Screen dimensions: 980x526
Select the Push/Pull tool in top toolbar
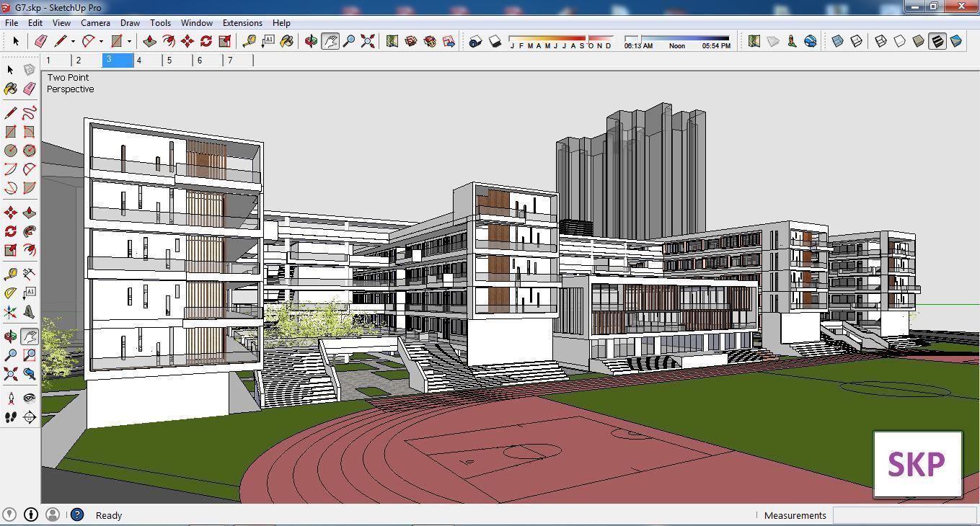pyautogui.click(x=150, y=41)
